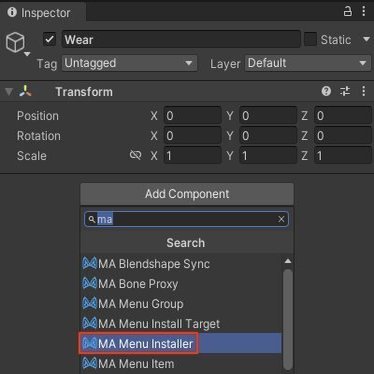Open the Transform component help reference
The width and height of the screenshot is (374, 374).
[x=326, y=91]
